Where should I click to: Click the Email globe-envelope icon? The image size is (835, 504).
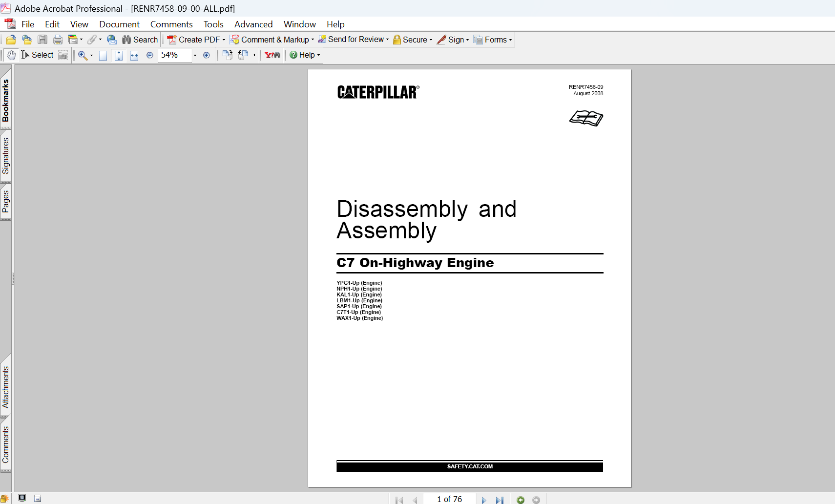tap(112, 40)
